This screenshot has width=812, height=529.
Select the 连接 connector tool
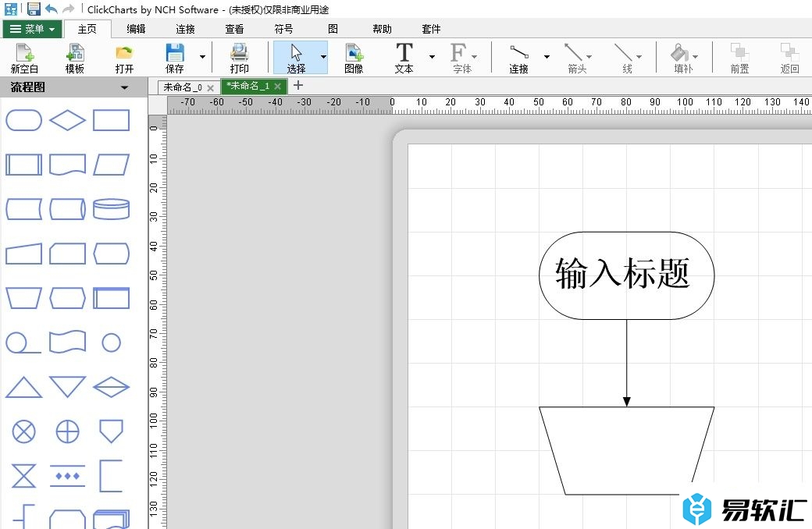[x=518, y=58]
